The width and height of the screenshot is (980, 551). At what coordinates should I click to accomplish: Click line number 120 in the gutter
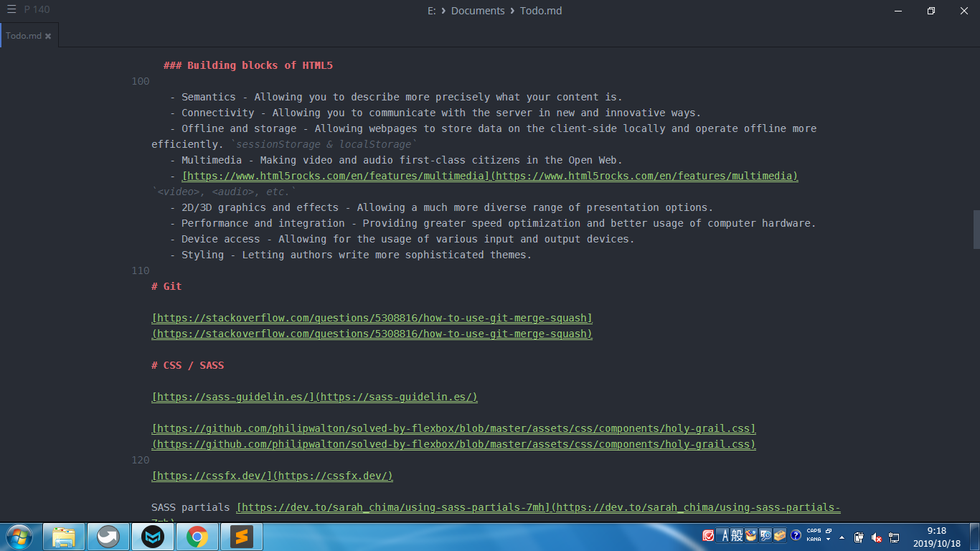tap(141, 460)
